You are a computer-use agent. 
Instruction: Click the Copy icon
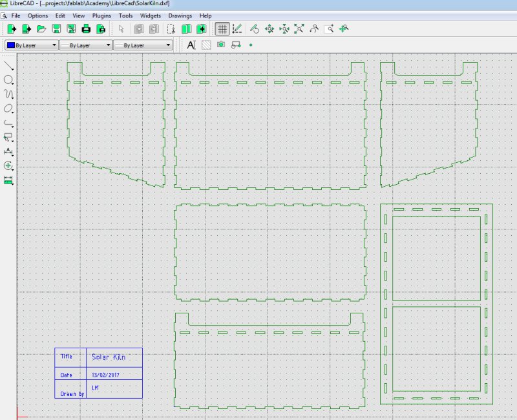click(186, 29)
